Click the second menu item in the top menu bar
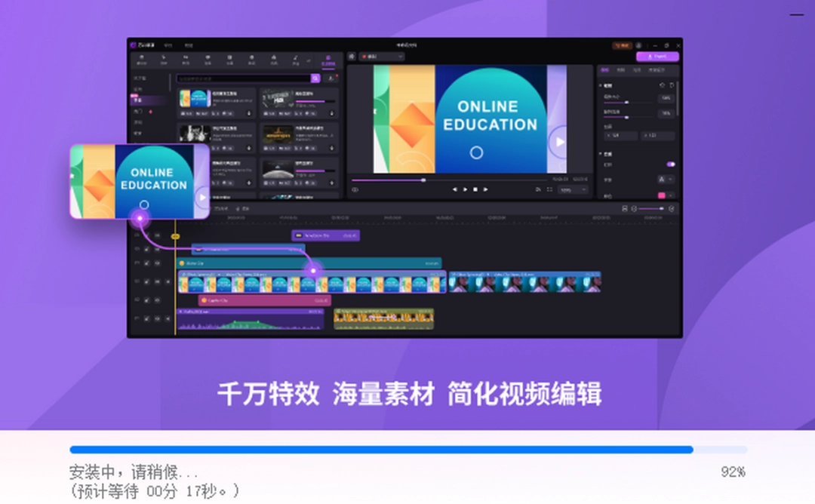The height and width of the screenshot is (504, 815). [x=188, y=45]
